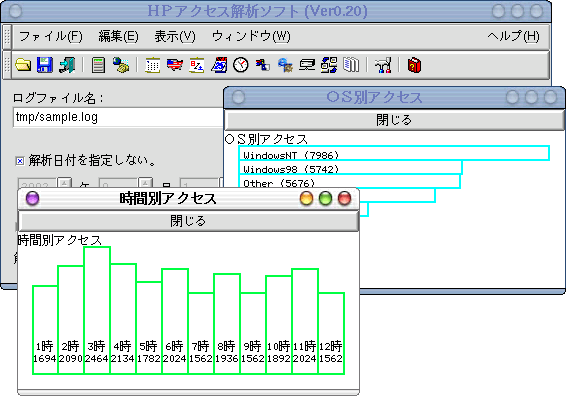
Task: Open the 表示(V) menu
Action: pos(175,36)
